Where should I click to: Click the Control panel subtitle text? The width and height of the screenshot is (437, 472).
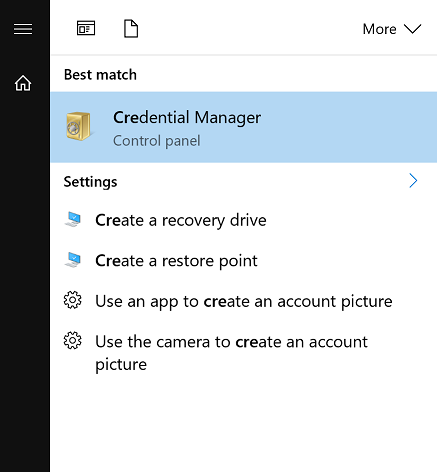click(x=157, y=141)
